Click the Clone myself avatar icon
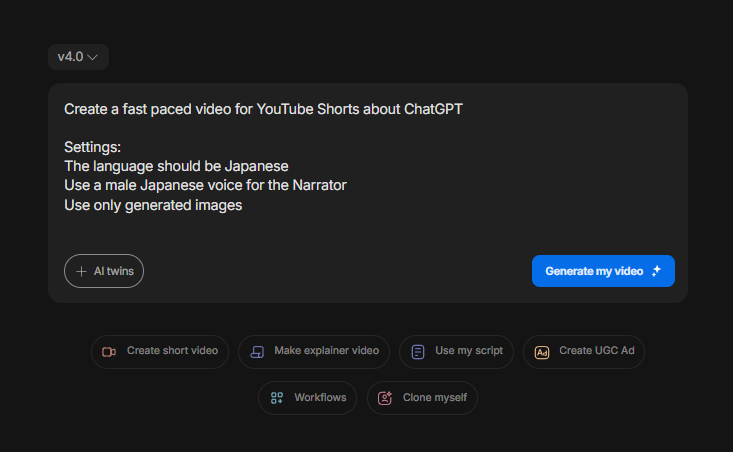The height and width of the screenshot is (452, 733). point(385,398)
